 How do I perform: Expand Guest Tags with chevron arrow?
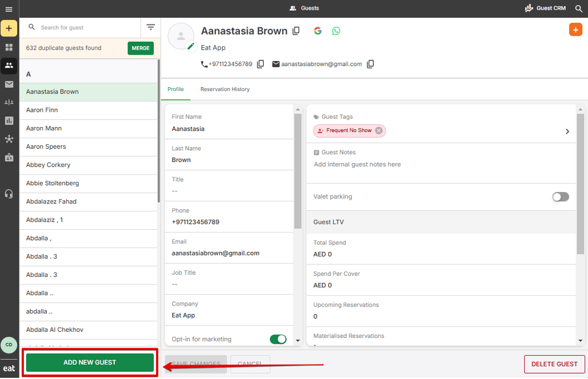[567, 131]
